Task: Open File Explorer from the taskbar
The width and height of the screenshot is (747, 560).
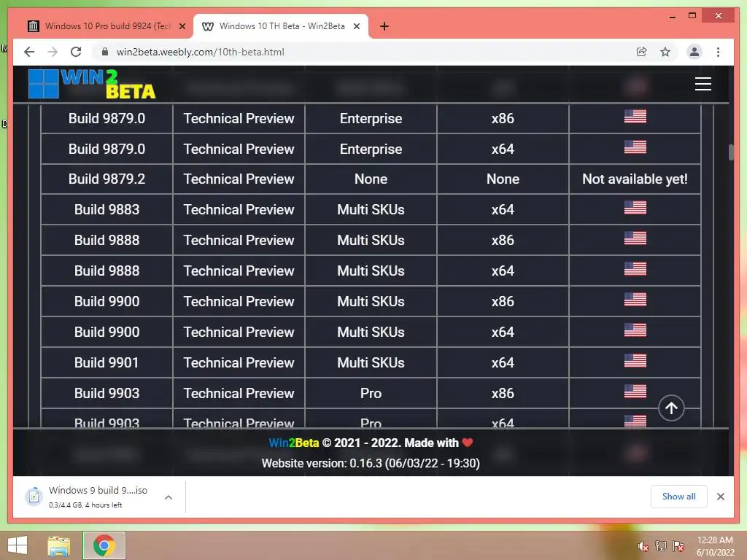Action: 59,545
